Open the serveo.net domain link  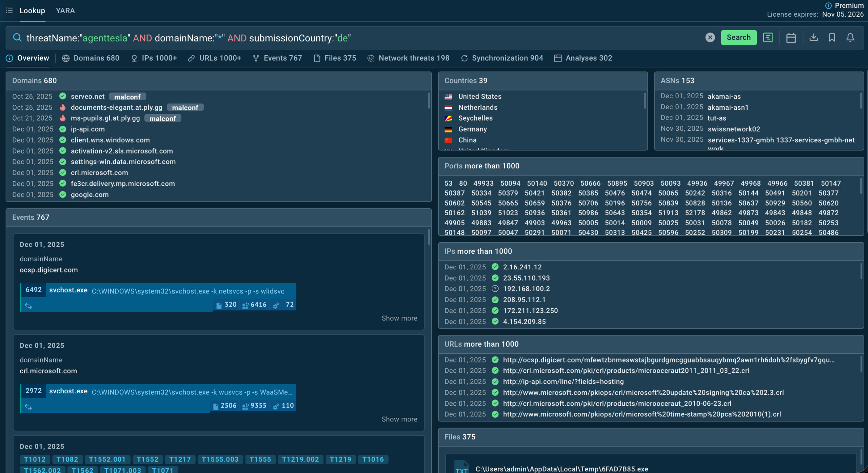(x=87, y=97)
